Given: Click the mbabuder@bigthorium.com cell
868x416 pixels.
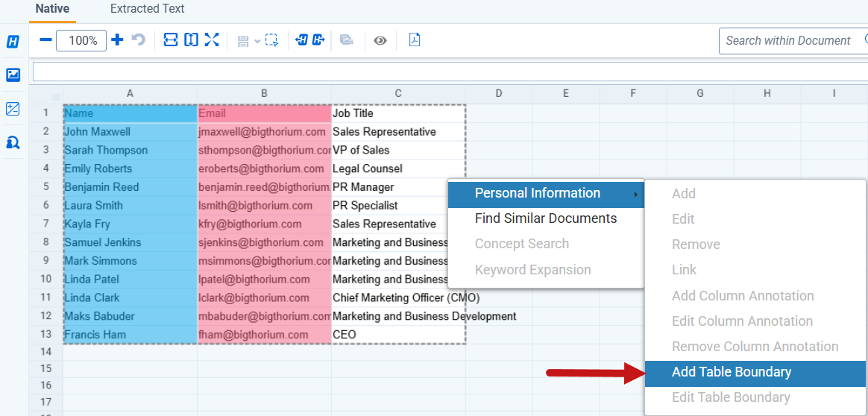Looking at the screenshot, I should pos(265,316).
